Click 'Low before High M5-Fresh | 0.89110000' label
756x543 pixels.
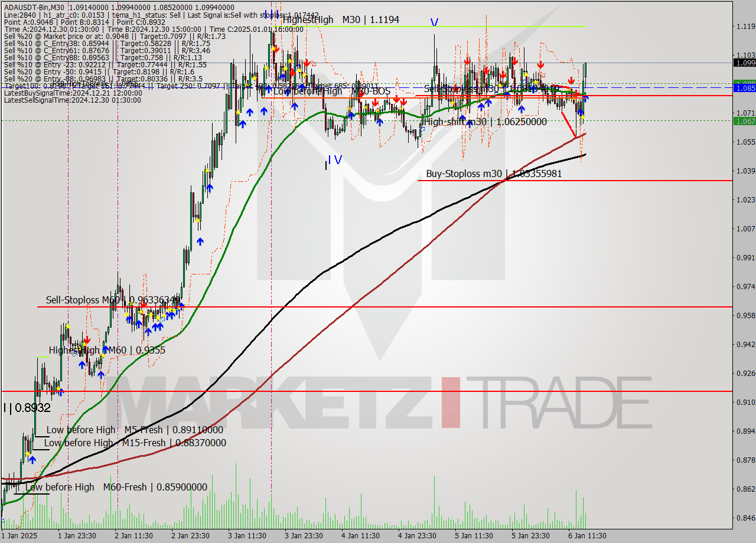tap(135, 430)
